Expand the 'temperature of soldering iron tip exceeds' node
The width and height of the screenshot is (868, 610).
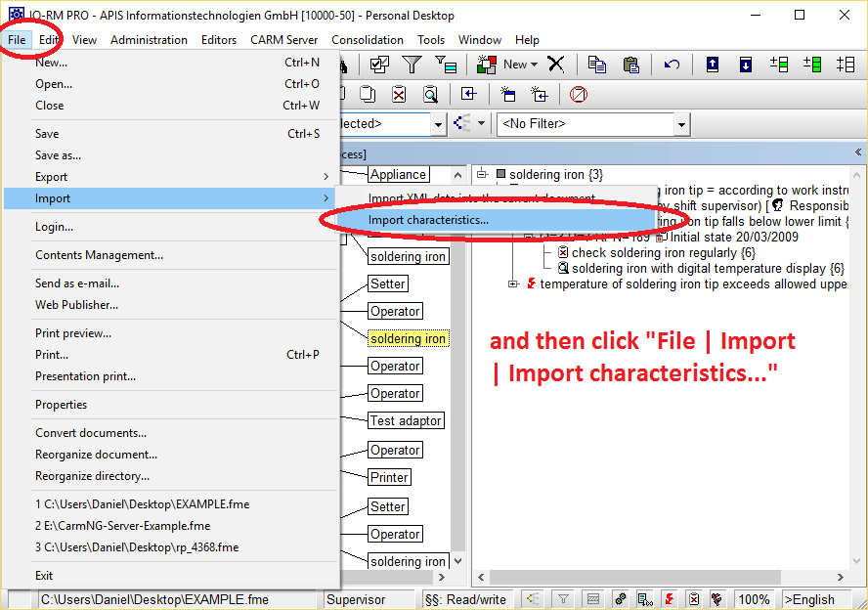pos(513,283)
